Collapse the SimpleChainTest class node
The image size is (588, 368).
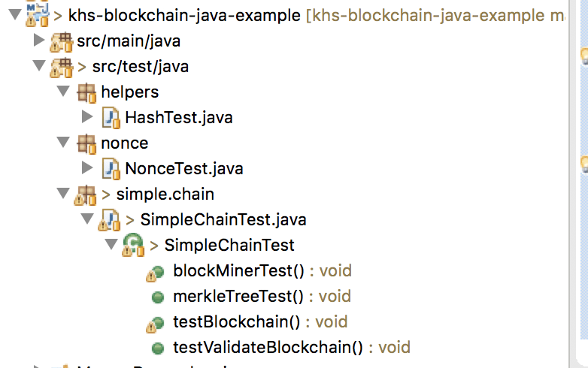point(111,244)
